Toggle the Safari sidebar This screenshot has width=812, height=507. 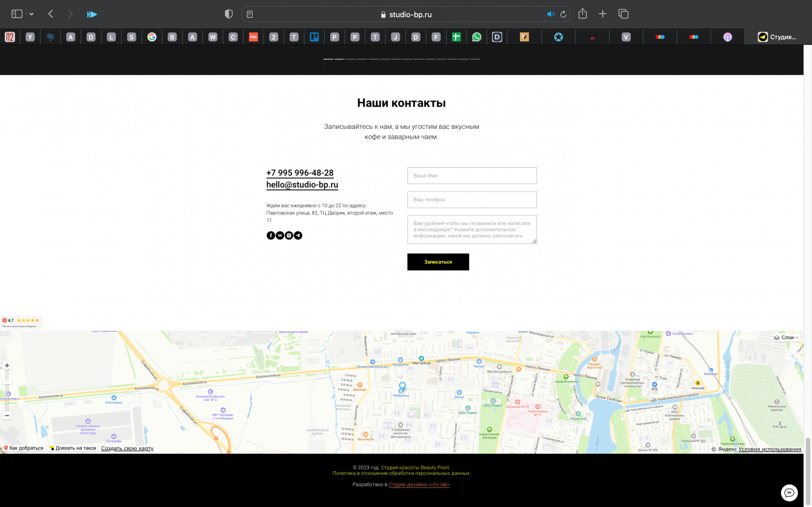[x=17, y=14]
